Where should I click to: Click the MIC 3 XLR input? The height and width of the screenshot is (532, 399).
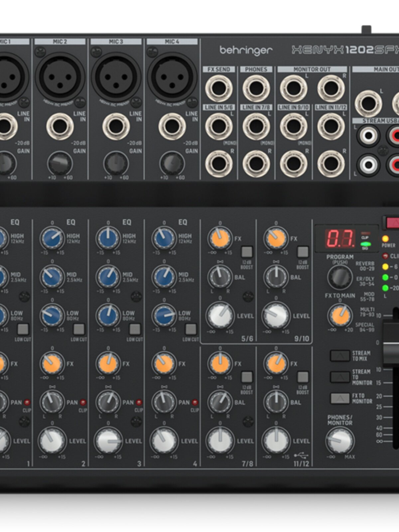click(116, 76)
